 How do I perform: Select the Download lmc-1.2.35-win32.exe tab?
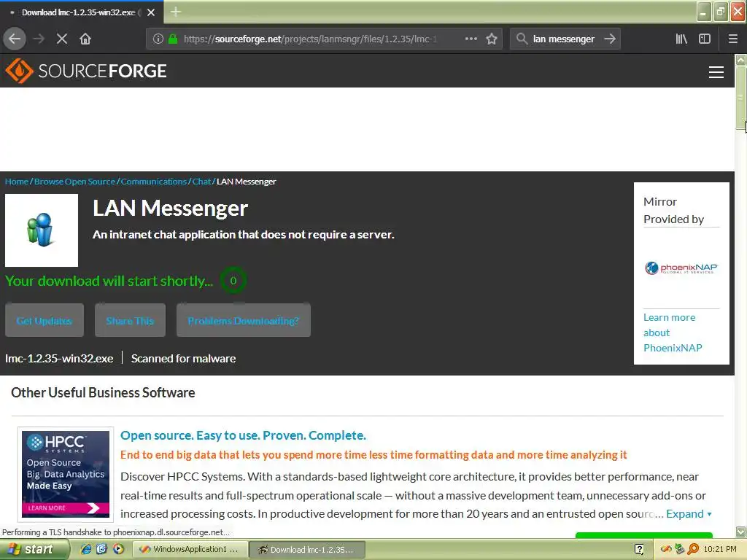tap(81, 12)
